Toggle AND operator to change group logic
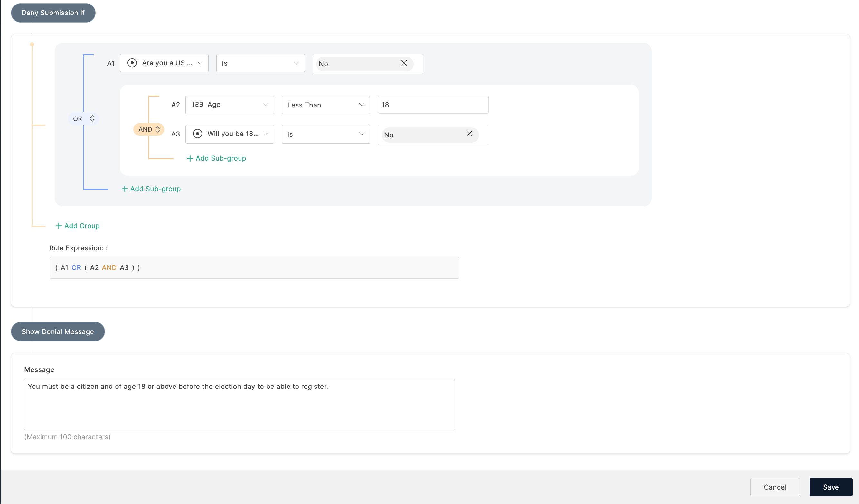 (149, 128)
